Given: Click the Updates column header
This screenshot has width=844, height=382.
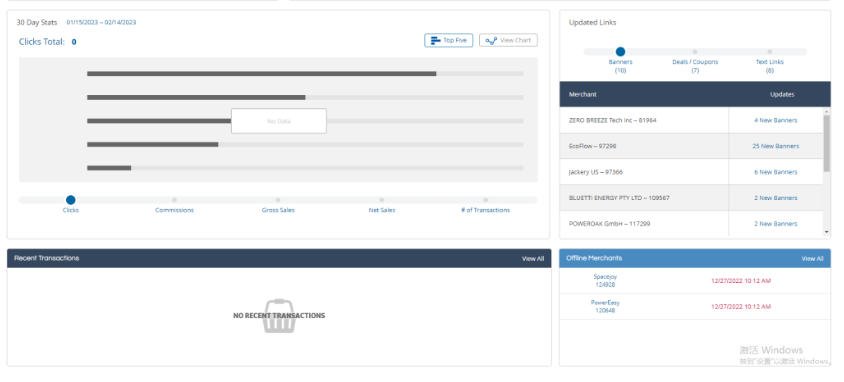Looking at the screenshot, I should pyautogui.click(x=782, y=94).
